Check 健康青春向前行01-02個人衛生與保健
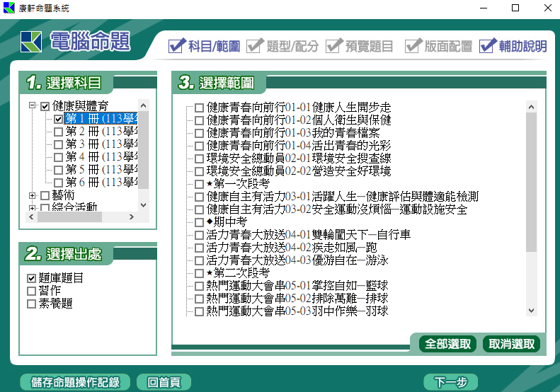The height and width of the screenshot is (392, 560). tap(199, 120)
